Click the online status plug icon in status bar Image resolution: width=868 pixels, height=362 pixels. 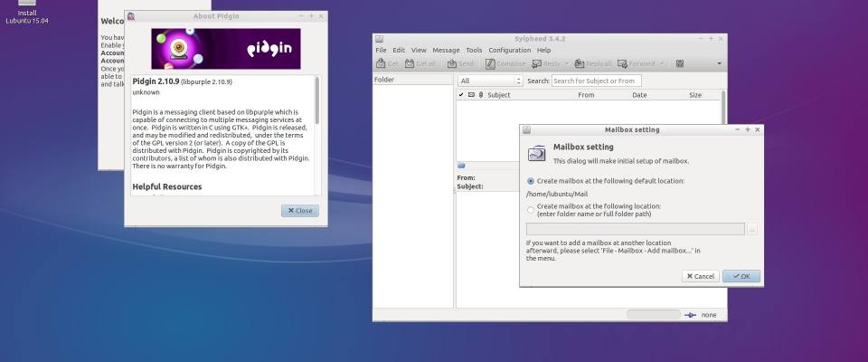point(690,315)
